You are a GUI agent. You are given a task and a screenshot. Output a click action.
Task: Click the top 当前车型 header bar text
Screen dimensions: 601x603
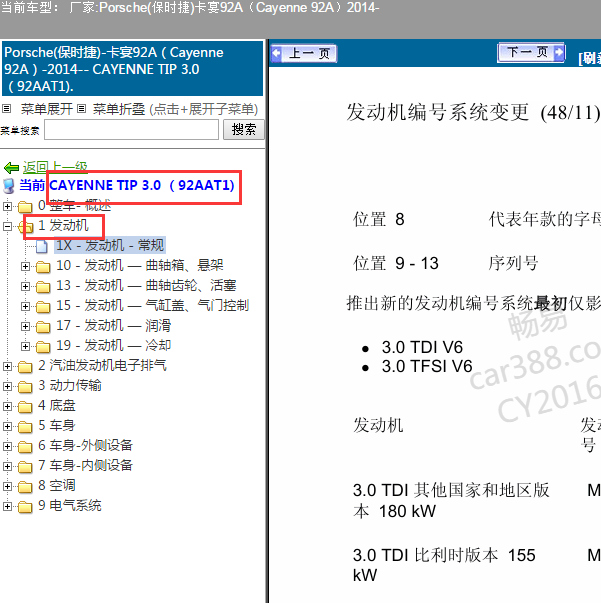coord(190,8)
